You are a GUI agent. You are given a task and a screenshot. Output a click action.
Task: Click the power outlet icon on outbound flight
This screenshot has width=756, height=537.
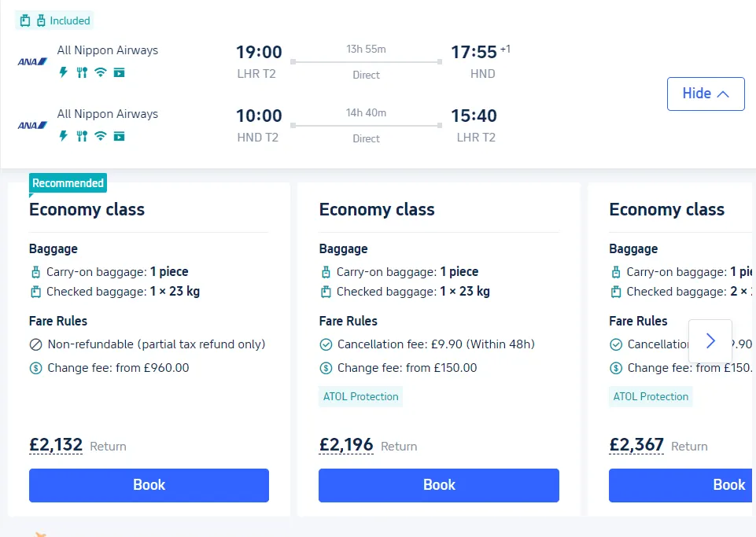63,72
